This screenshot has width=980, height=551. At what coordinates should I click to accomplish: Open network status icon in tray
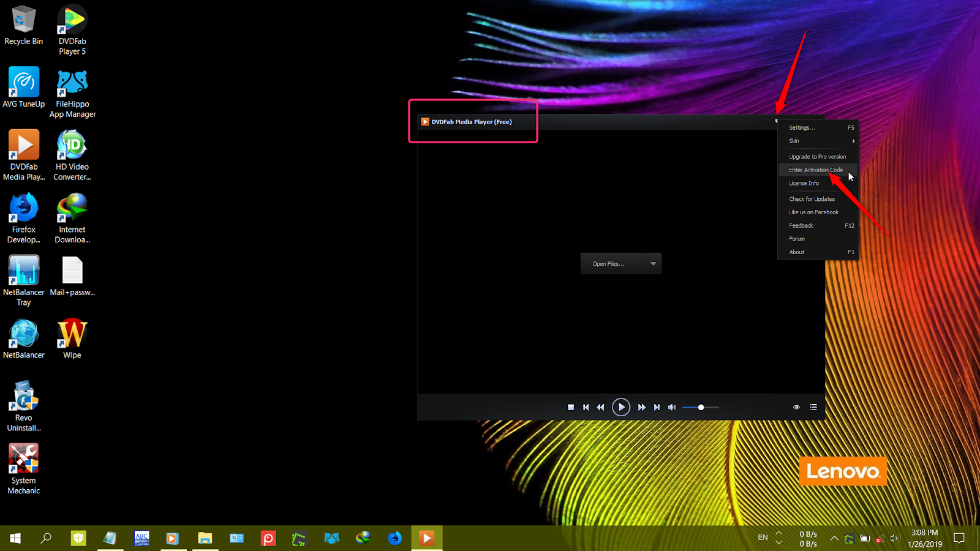[879, 539]
